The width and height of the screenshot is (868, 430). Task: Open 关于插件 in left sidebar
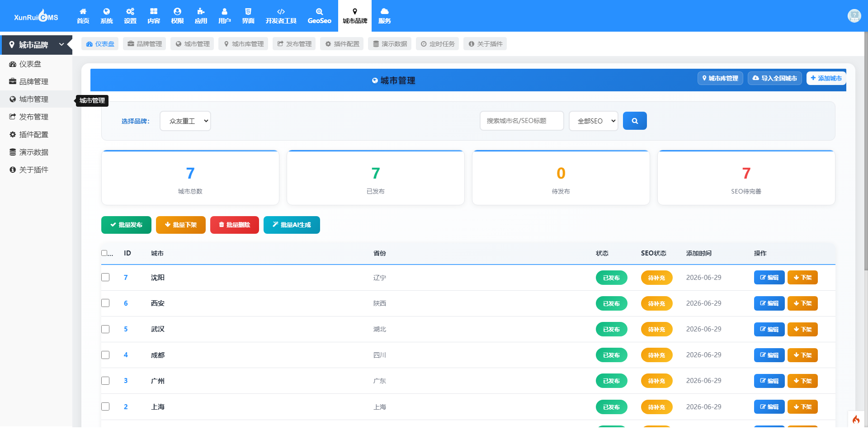tap(36, 170)
